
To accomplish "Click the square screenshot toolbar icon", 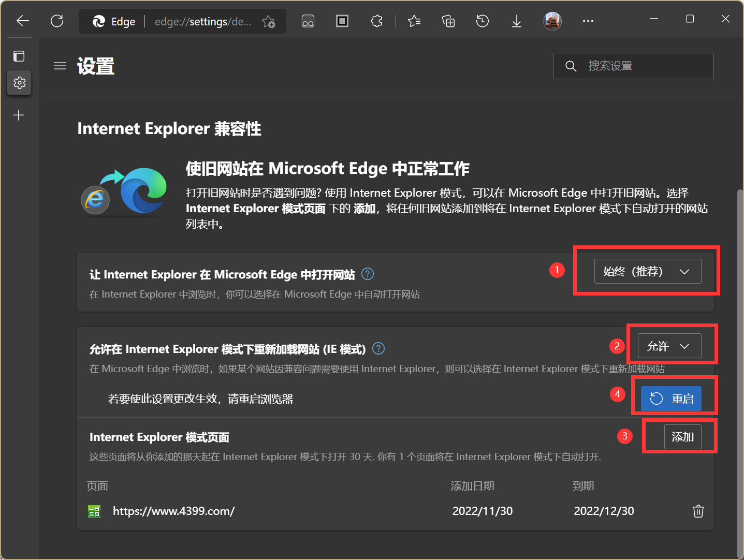I will (342, 21).
